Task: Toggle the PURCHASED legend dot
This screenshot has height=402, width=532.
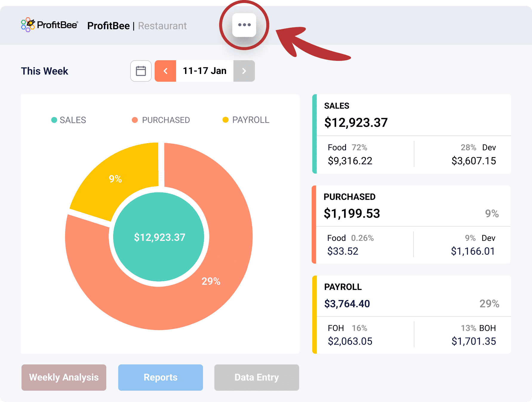Action: coord(135,120)
